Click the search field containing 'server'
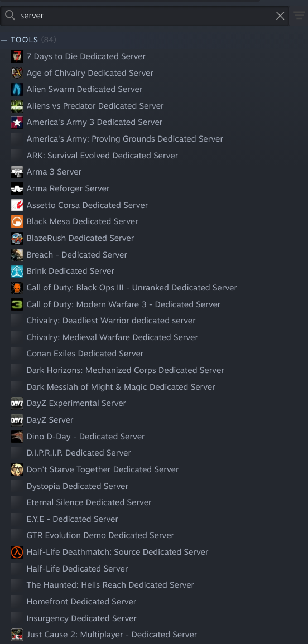Image resolution: width=308 pixels, height=644 pixels. [x=145, y=16]
